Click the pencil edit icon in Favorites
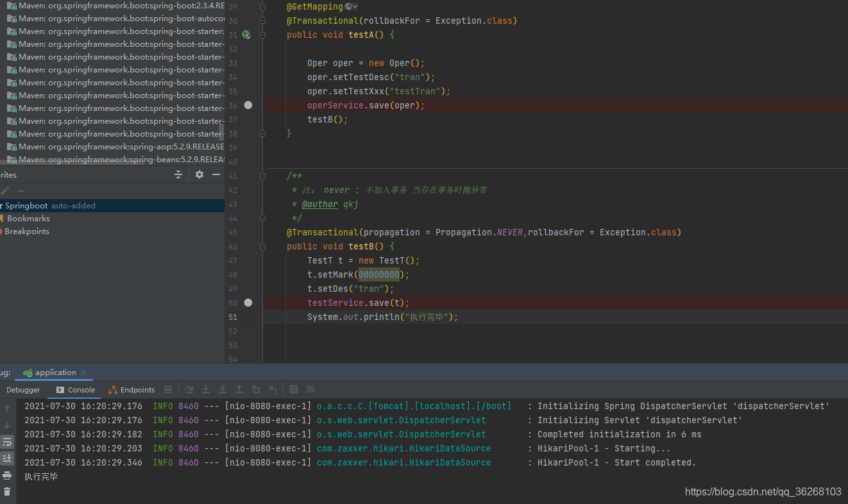Image resolution: width=848 pixels, height=504 pixels. point(4,191)
